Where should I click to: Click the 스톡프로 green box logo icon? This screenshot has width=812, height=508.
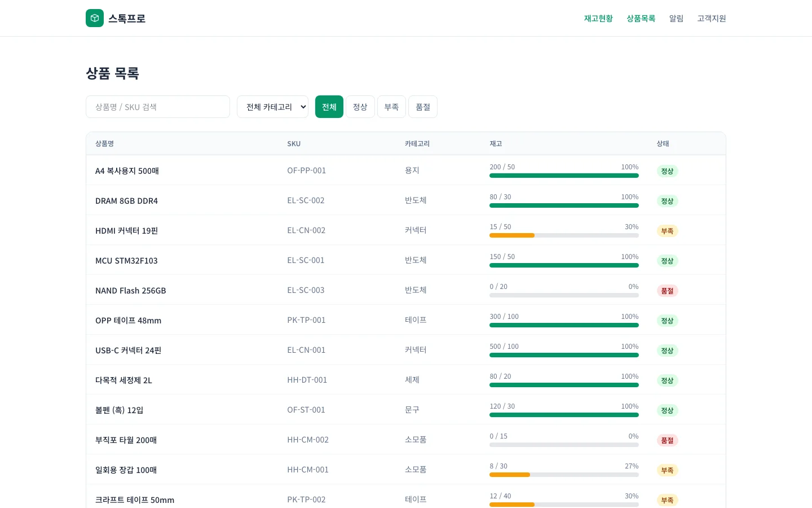95,18
